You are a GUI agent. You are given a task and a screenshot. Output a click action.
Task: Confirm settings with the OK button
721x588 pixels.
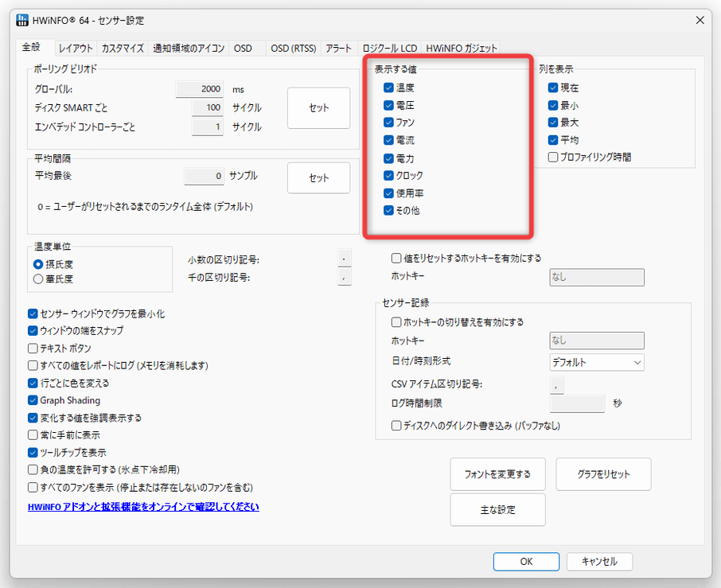[527, 561]
